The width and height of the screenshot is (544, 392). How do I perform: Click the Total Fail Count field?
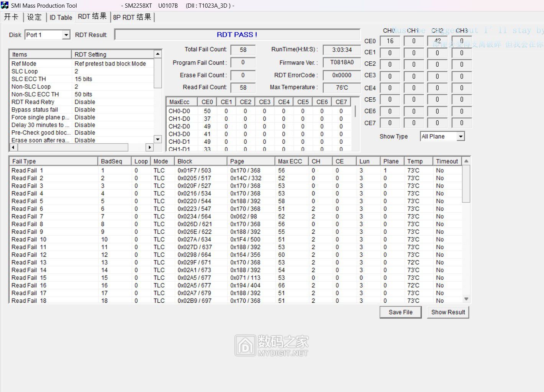[x=243, y=50]
